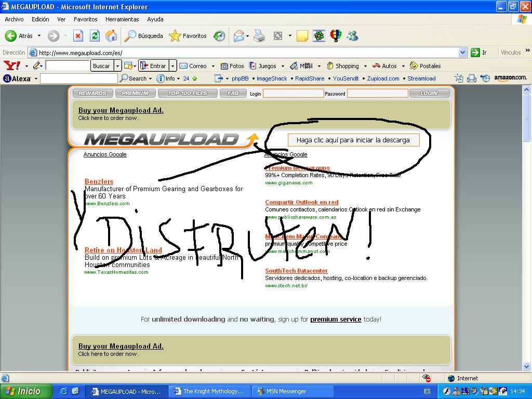Click the Yahoo Buscar button

[x=101, y=66]
